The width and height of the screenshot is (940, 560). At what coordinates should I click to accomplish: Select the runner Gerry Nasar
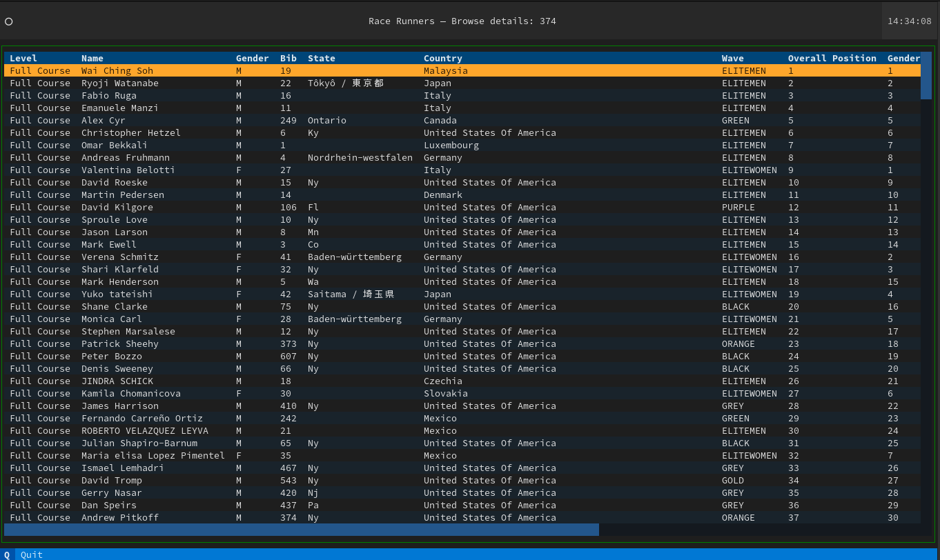[462, 493]
